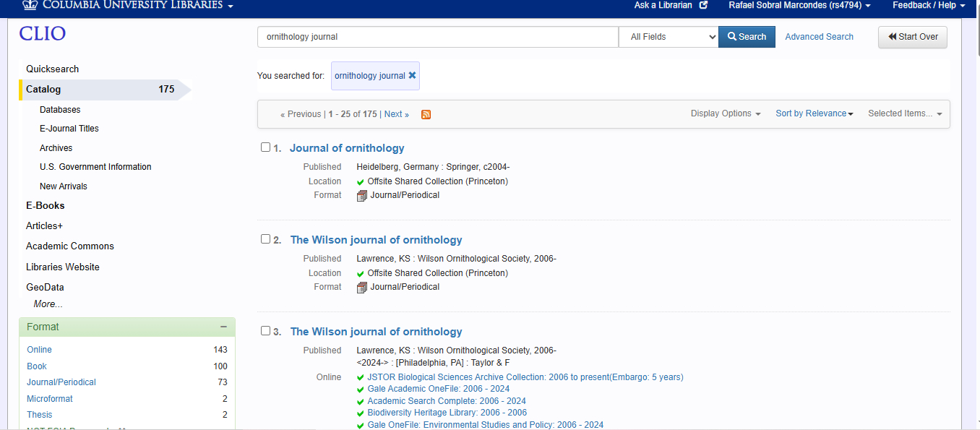
Task: Click the search query input field
Action: 437,37
